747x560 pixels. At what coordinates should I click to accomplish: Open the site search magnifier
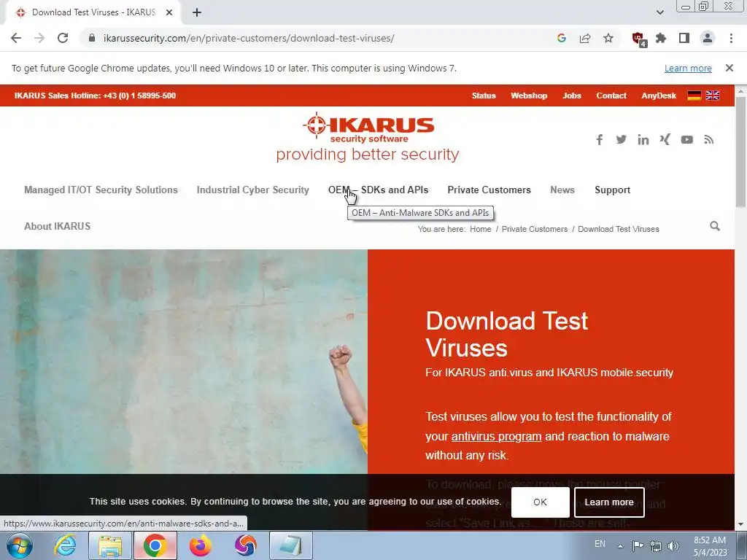point(715,226)
